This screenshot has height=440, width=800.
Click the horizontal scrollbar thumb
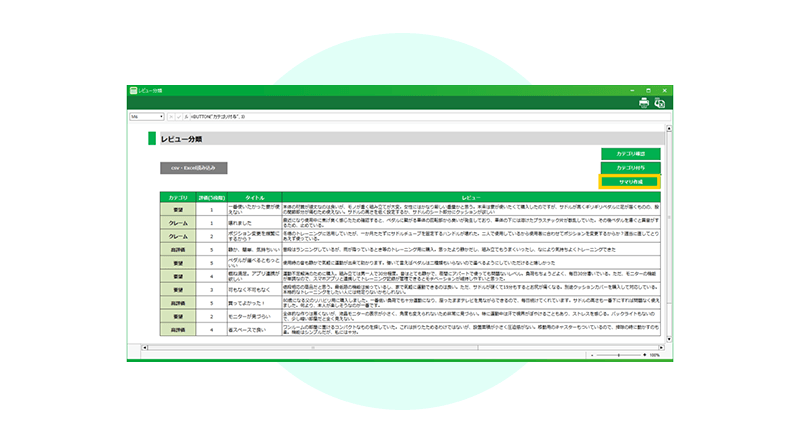click(313, 348)
